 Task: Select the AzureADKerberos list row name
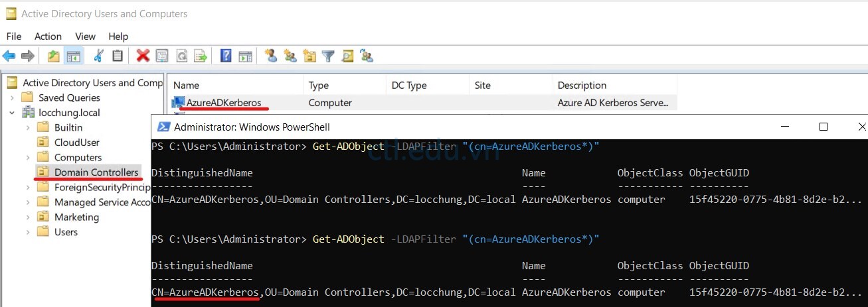222,103
